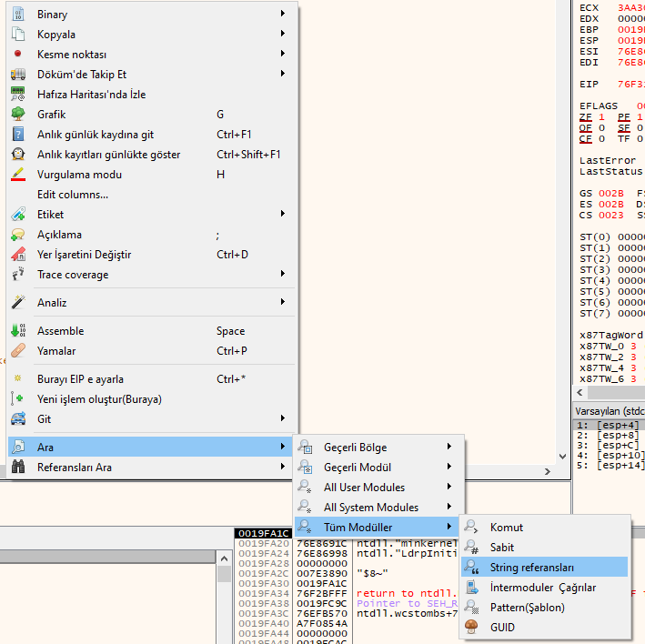Expand the Geçerli Bölge submenu arrow
The image size is (645, 644).
coord(449,447)
